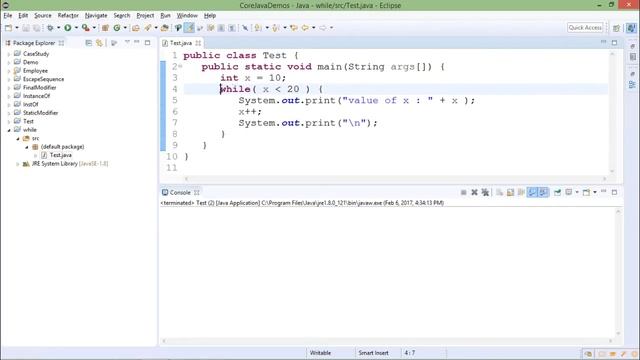Viewport: 640px width, 360px height.
Task: Click the Save All toolbar icon
Action: click(x=36, y=28)
